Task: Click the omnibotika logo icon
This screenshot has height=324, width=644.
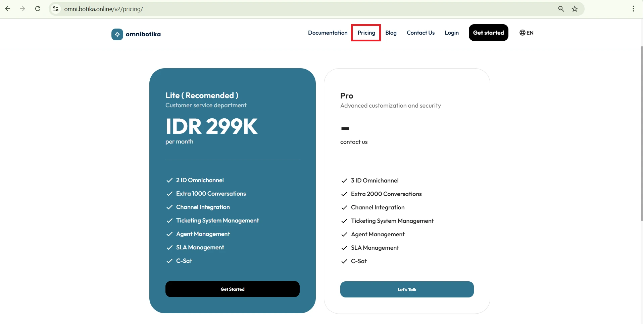Action: pos(117,34)
